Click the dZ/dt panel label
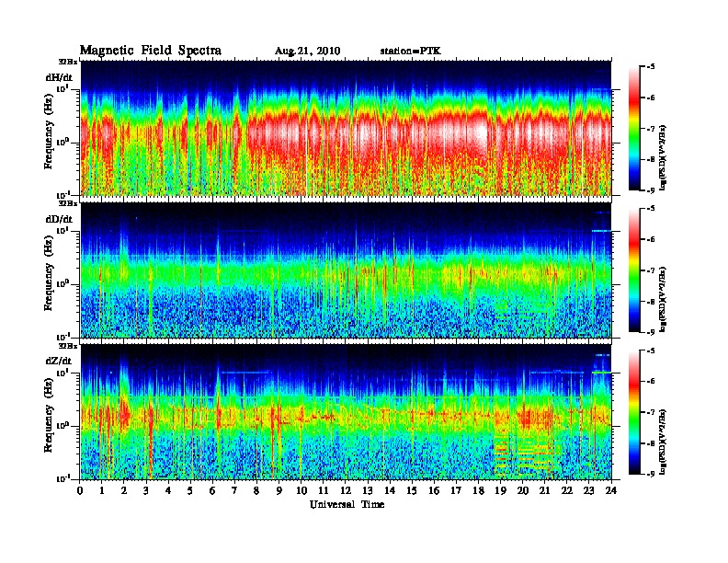This screenshot has height=563, width=728. pyautogui.click(x=59, y=361)
